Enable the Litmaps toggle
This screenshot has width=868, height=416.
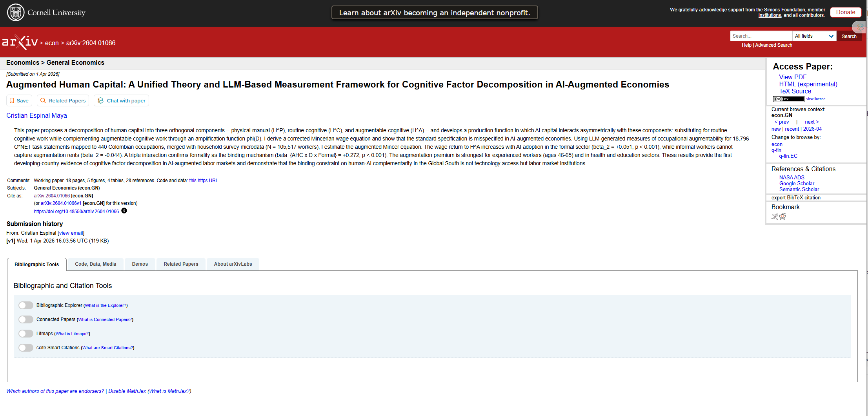pos(26,334)
